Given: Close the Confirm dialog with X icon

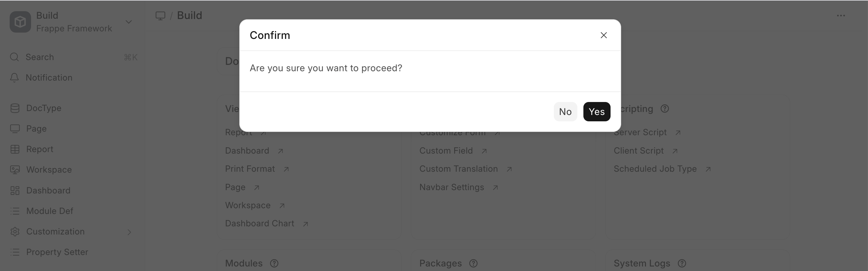Looking at the screenshot, I should coord(604,35).
